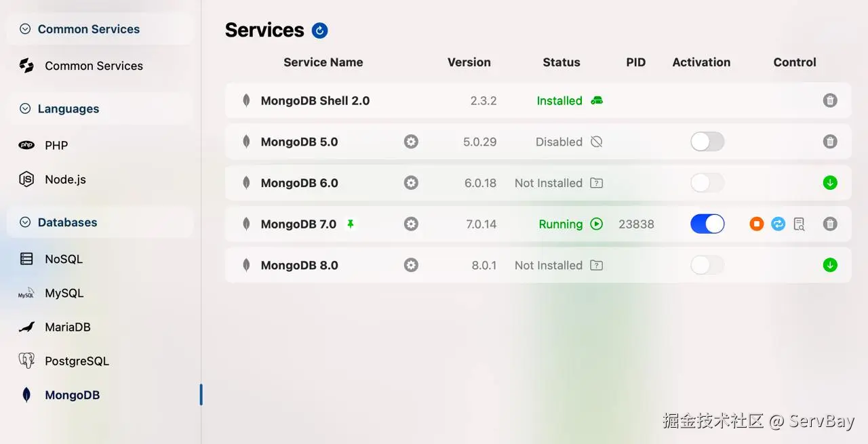Open MongoDB 5.0 settings gear

tap(411, 142)
